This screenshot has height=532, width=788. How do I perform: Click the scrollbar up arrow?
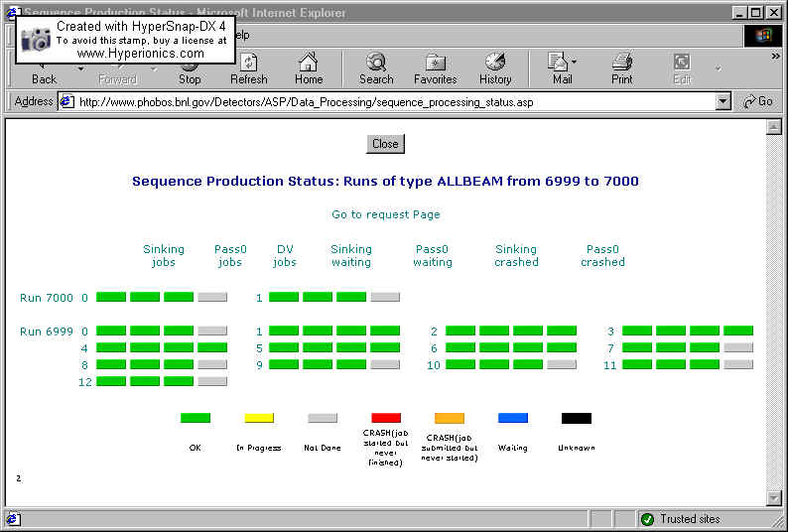pyautogui.click(x=774, y=127)
